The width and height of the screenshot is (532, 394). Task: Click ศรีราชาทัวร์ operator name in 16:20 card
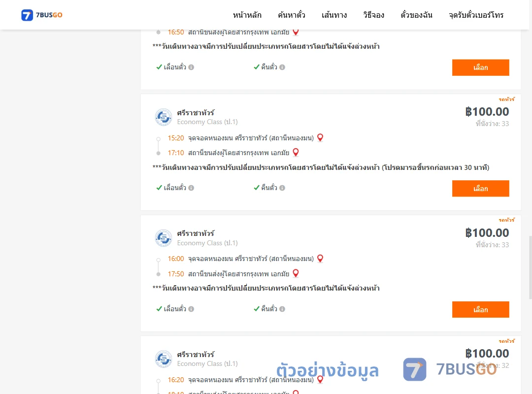pyautogui.click(x=196, y=354)
